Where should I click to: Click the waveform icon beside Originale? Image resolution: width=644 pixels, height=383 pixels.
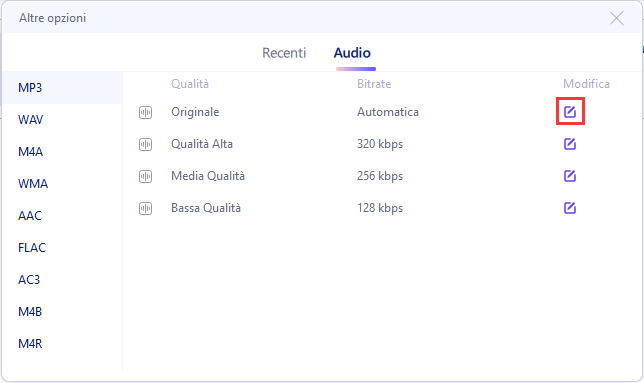coord(145,112)
